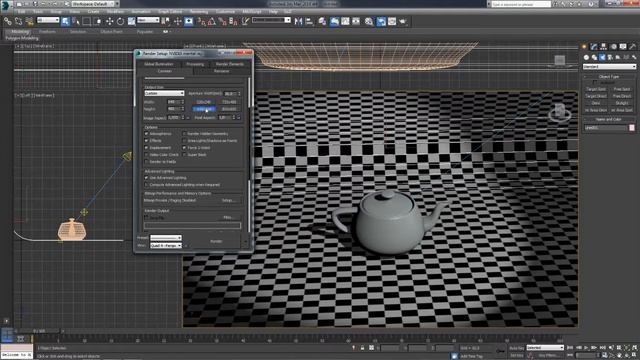Open the Rendering menu
The height and width of the screenshot is (360, 640).
coord(199,12)
